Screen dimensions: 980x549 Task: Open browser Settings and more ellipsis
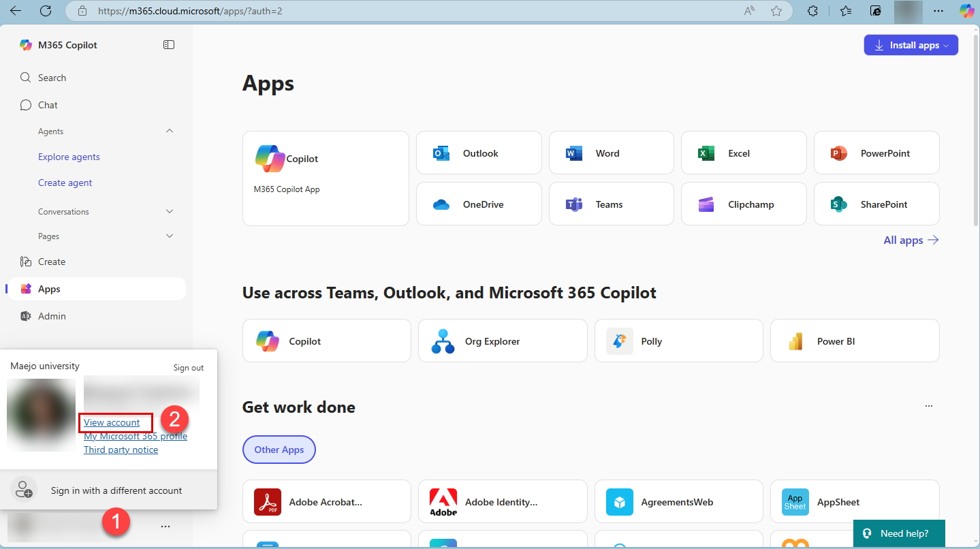click(x=938, y=11)
